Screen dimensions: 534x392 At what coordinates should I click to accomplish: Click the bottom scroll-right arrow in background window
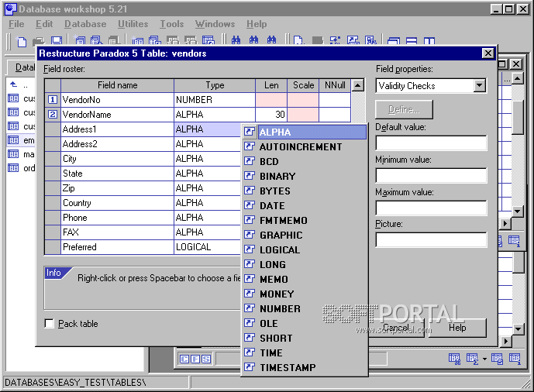coord(506,341)
